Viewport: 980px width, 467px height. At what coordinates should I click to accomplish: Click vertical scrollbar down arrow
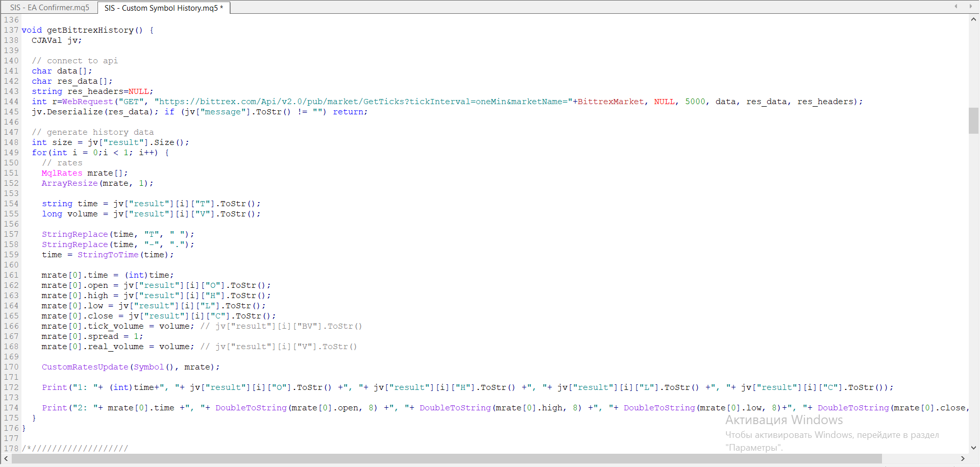click(973, 448)
